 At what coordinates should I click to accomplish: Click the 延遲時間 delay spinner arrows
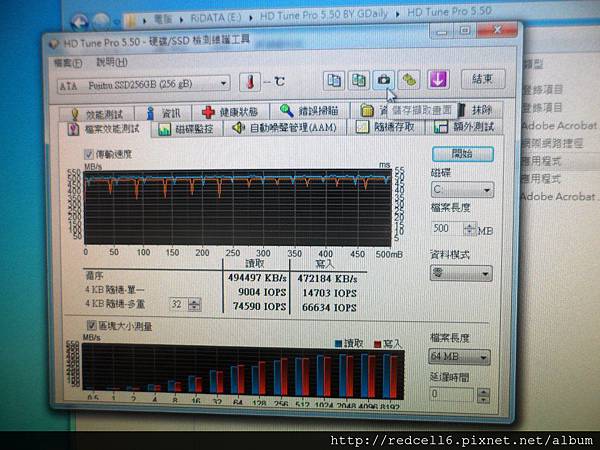coord(484,395)
